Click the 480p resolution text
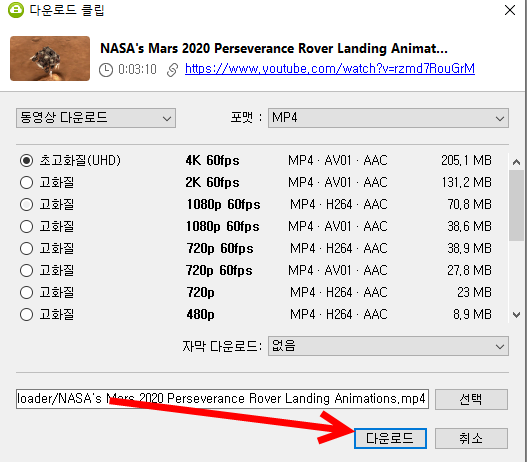Viewport: 527px width, 462px height. pos(201,315)
